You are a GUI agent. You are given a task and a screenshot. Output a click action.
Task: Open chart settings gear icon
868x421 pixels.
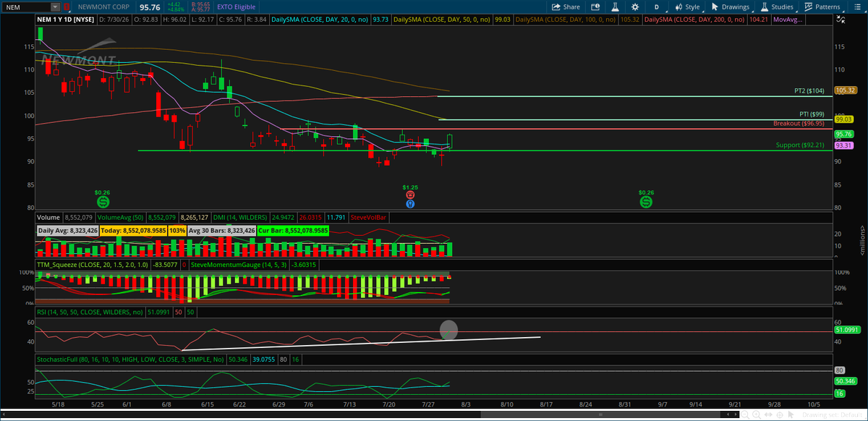coord(637,7)
